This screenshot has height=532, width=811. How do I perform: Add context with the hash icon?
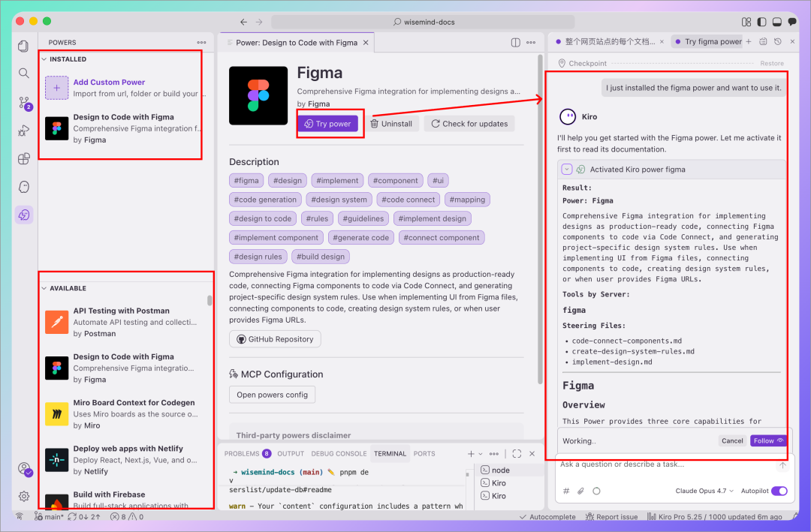(566, 491)
